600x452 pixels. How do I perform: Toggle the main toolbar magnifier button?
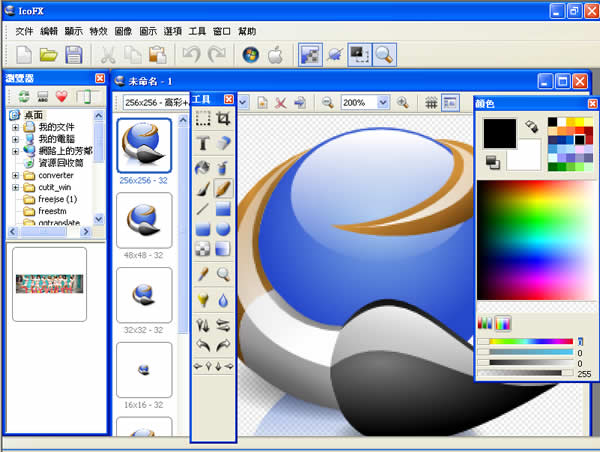384,55
